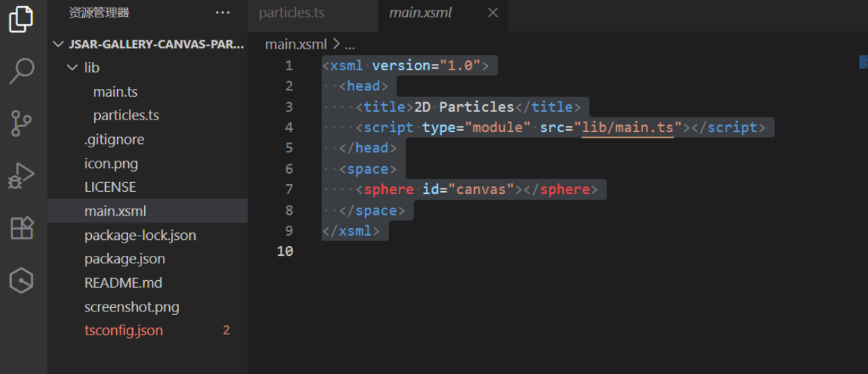Click the 资源管理器 panel title
The height and width of the screenshot is (374, 868).
tap(99, 13)
